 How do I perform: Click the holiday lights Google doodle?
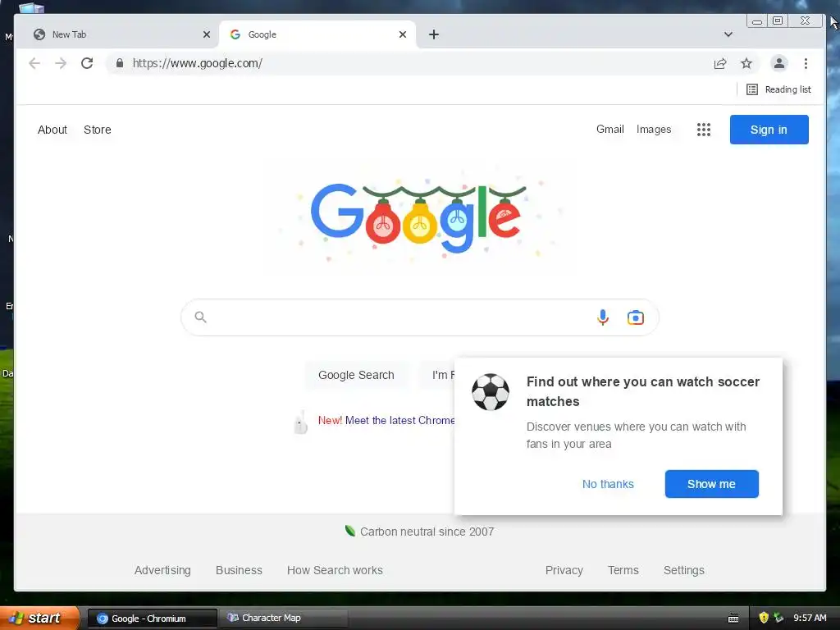pyautogui.click(x=418, y=218)
